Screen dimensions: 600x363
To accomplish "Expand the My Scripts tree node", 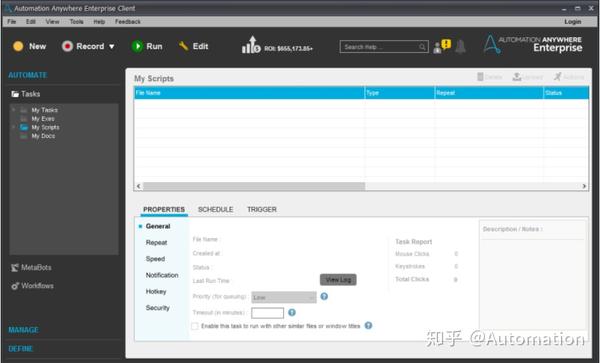I will [14, 127].
